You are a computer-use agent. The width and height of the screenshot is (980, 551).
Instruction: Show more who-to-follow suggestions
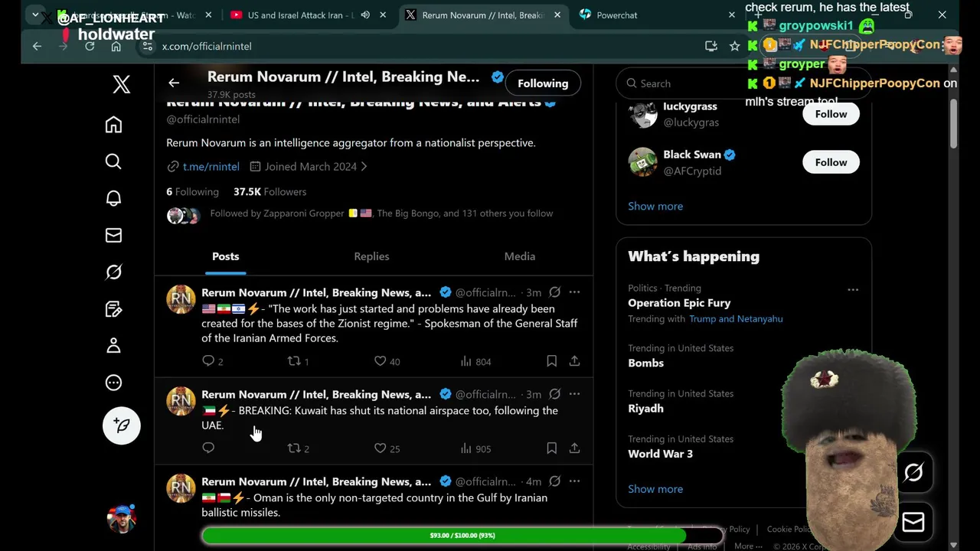click(x=655, y=206)
